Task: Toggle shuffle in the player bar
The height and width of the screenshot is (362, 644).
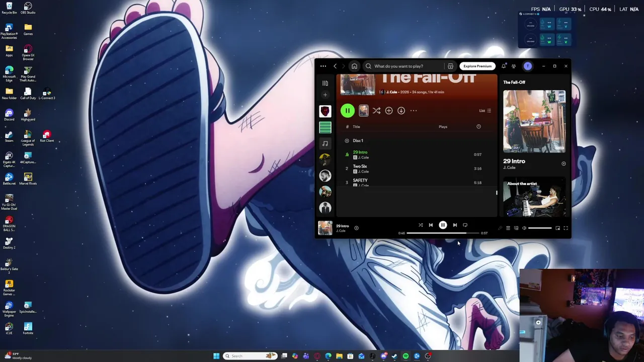Action: click(x=421, y=225)
